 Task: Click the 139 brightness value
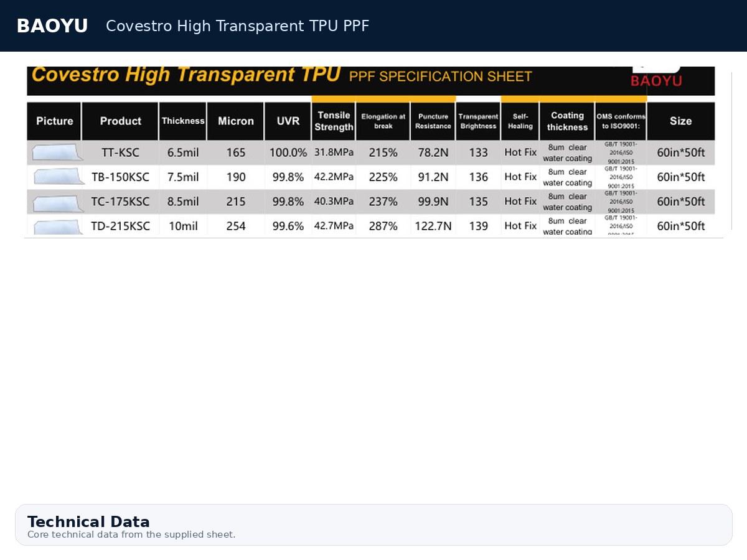coord(478,226)
